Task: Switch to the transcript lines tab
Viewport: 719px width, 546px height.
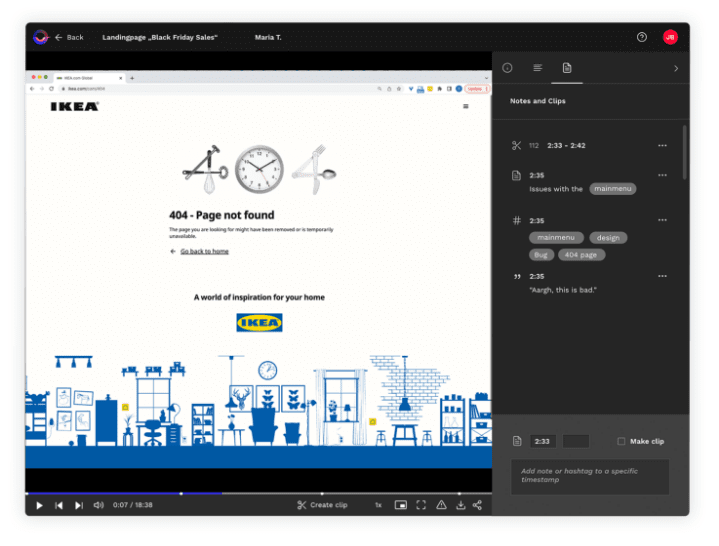Action: [x=537, y=68]
